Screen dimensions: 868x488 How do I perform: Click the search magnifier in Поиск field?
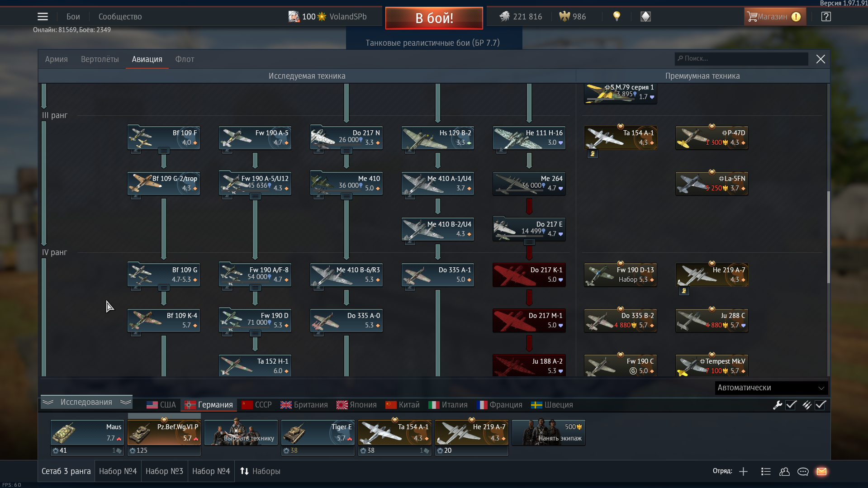(x=680, y=58)
